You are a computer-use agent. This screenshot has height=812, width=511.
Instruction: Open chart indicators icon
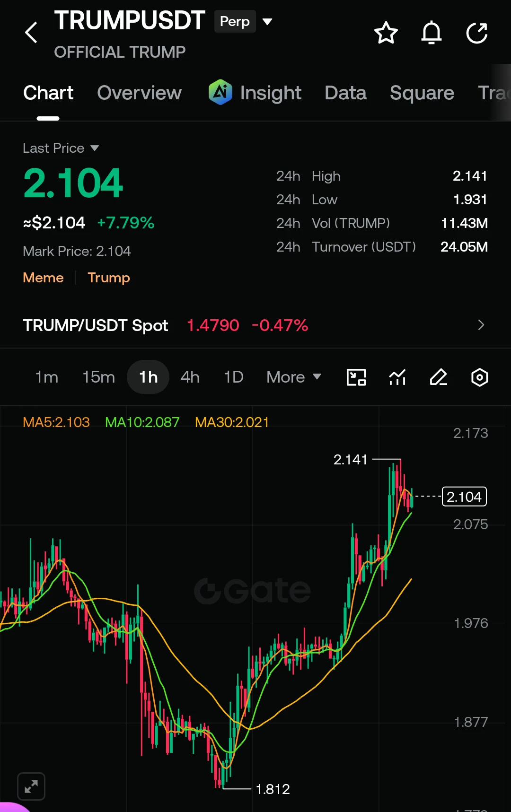click(x=397, y=377)
